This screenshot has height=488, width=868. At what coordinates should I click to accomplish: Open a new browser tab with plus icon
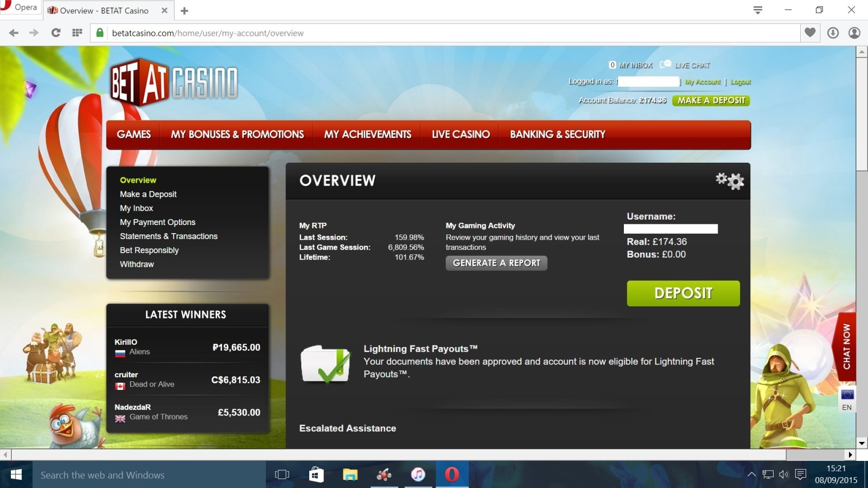184,11
